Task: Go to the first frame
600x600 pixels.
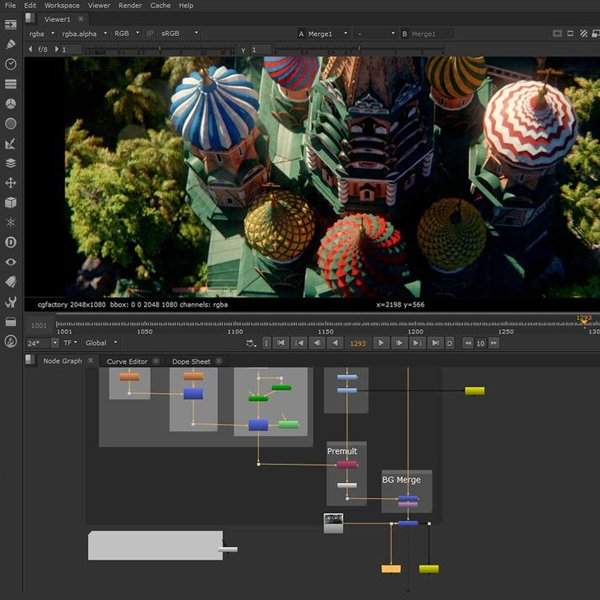Action: [281, 343]
